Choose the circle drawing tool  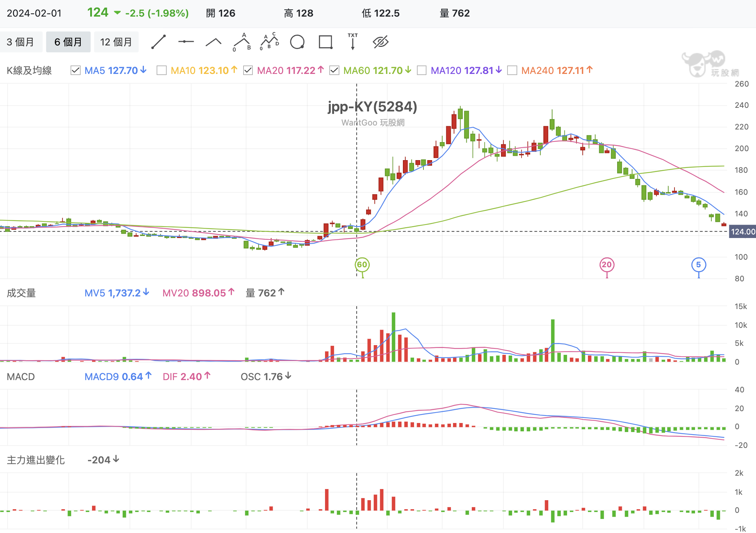click(x=297, y=42)
